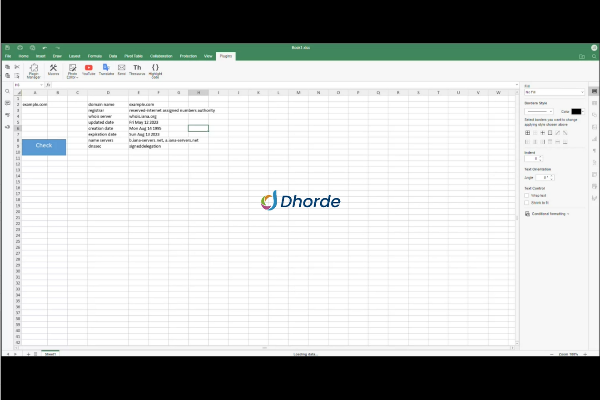This screenshot has width=600, height=400.
Task: Open the Highlight Code plugin
Action: 155,69
